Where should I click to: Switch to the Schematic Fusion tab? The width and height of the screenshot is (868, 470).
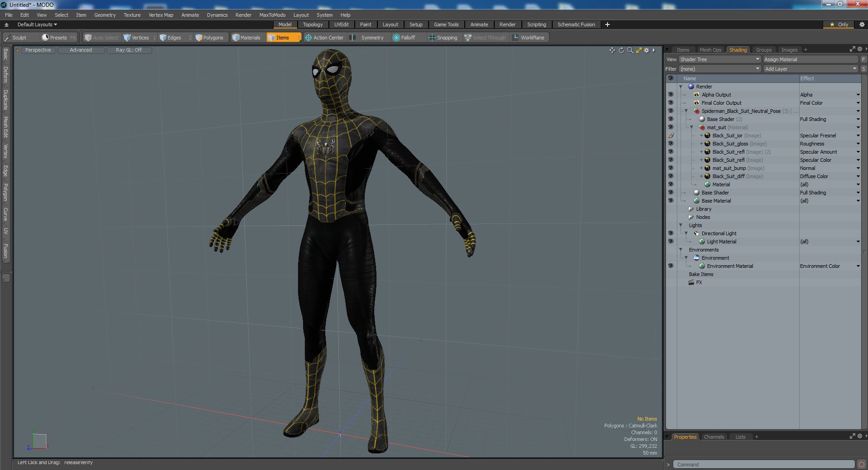pyautogui.click(x=576, y=24)
